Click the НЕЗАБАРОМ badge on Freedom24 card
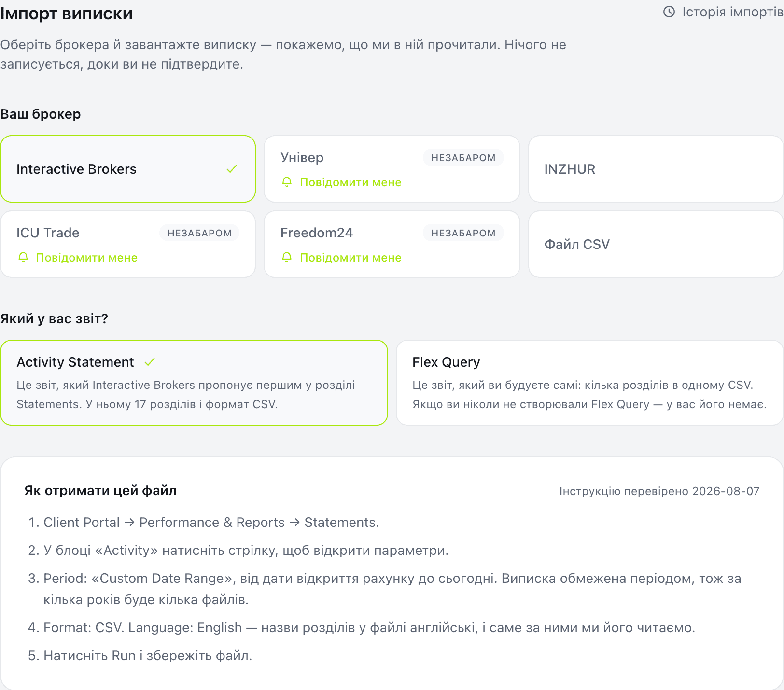The height and width of the screenshot is (690, 784). tap(463, 233)
